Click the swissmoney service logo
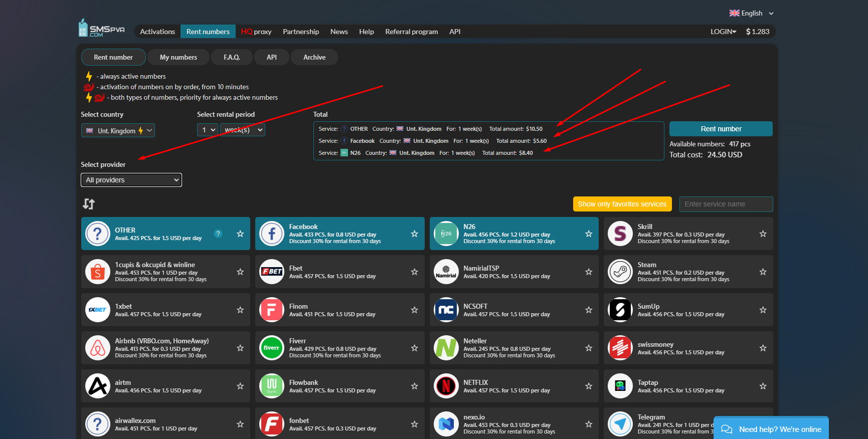The image size is (868, 439). (x=620, y=348)
